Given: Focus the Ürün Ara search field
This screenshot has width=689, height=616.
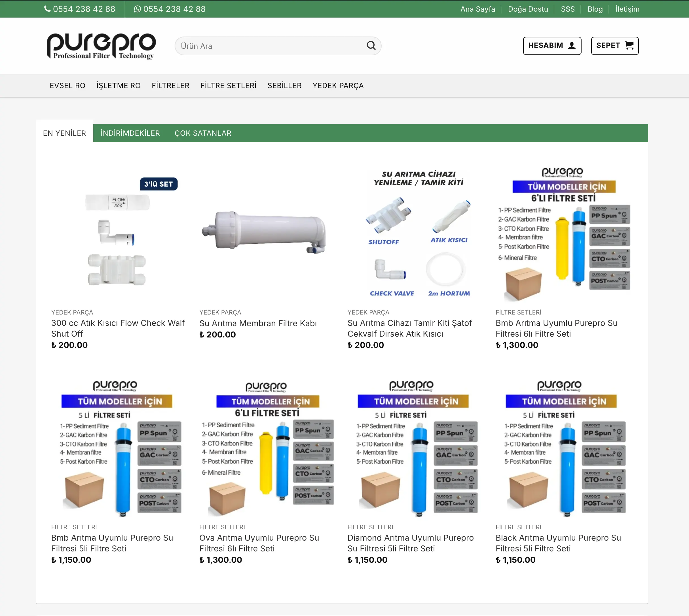Looking at the screenshot, I should 278,46.
